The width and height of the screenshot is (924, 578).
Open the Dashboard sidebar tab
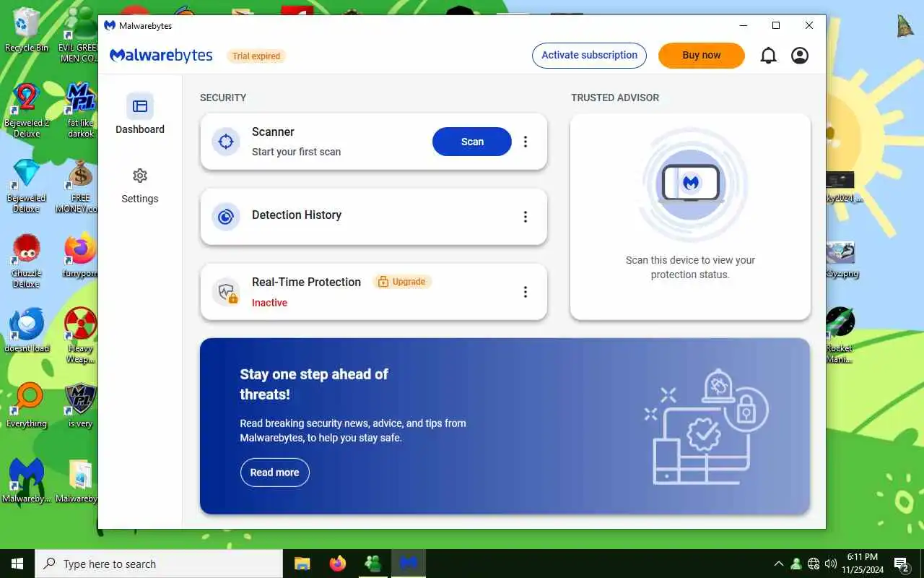(x=140, y=115)
